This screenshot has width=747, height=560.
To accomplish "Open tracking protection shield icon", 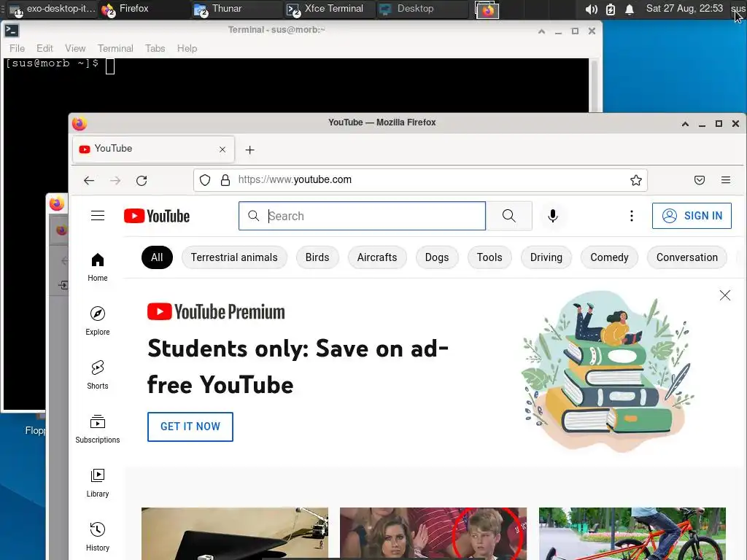I will [205, 180].
